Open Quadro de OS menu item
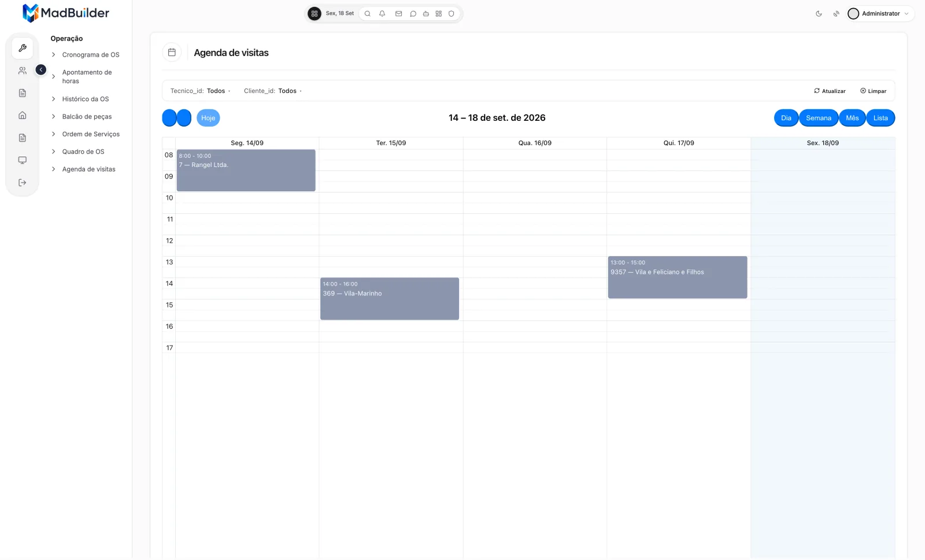The height and width of the screenshot is (560, 925). point(83,151)
